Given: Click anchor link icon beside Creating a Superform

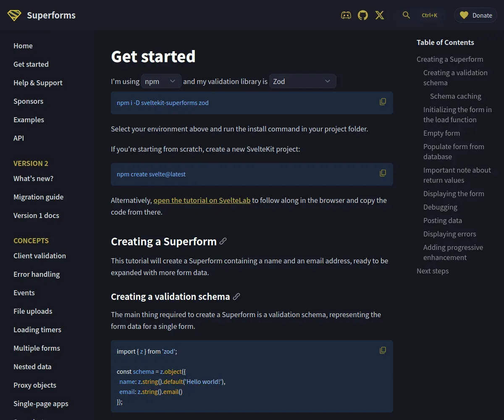Looking at the screenshot, I should [x=223, y=241].
